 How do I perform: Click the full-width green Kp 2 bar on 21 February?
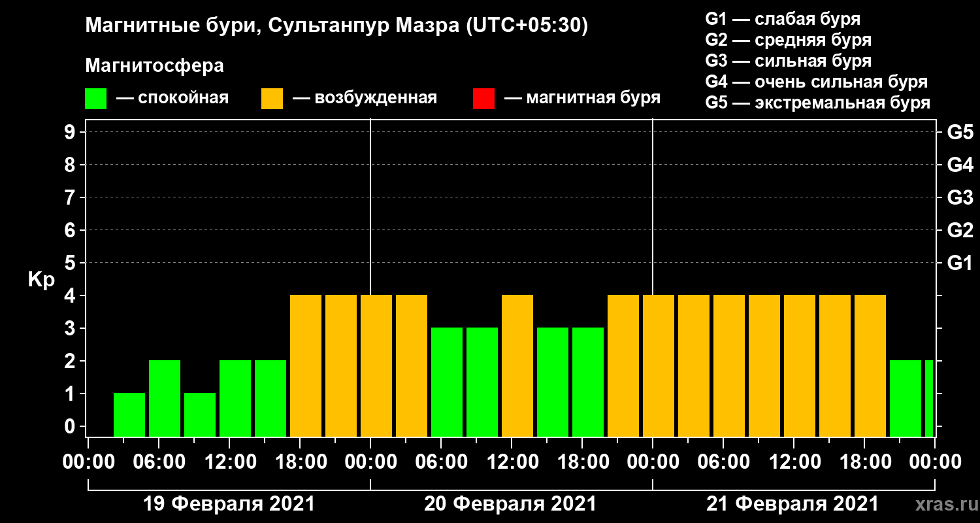(906, 398)
